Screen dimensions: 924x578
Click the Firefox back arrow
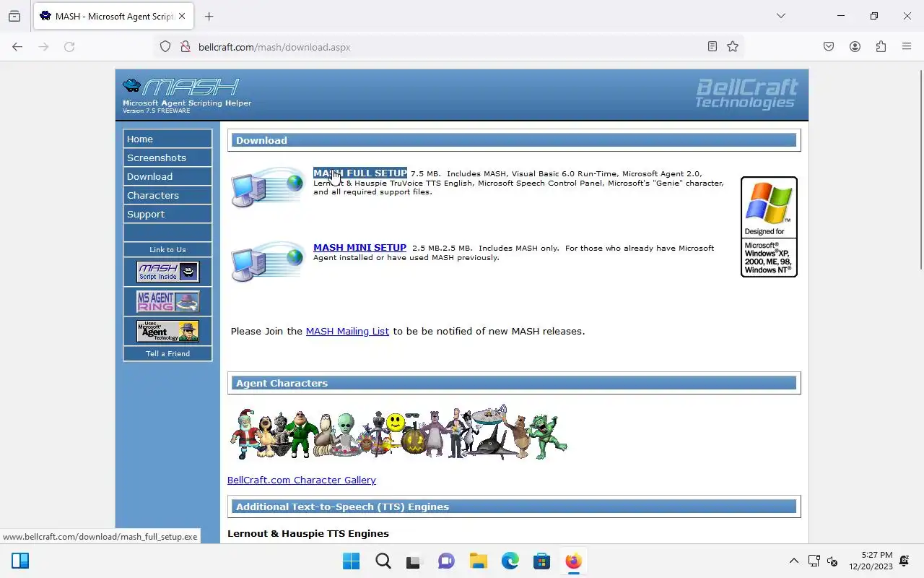coord(17,47)
